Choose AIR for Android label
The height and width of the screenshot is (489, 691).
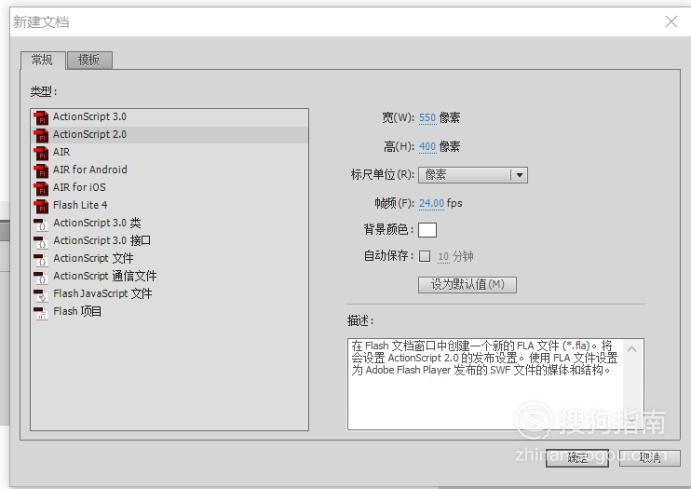[90, 170]
